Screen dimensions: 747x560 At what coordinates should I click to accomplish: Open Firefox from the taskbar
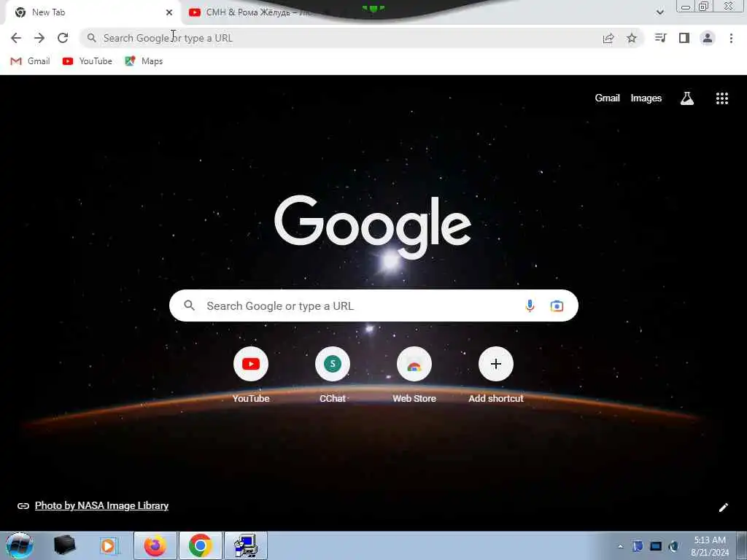click(x=155, y=545)
